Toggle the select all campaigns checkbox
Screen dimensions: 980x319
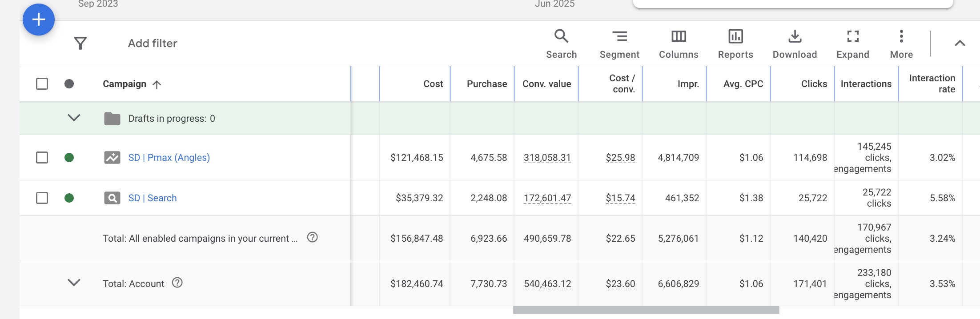[x=42, y=84]
